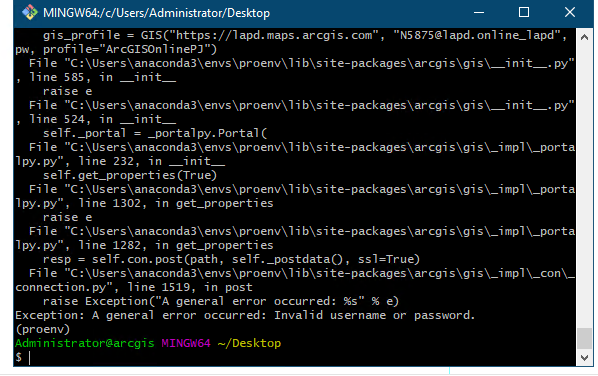The image size is (598, 376).
Task: Click the window title MINGW64:/c/Users/Administrator/Desktop
Action: coord(156,13)
